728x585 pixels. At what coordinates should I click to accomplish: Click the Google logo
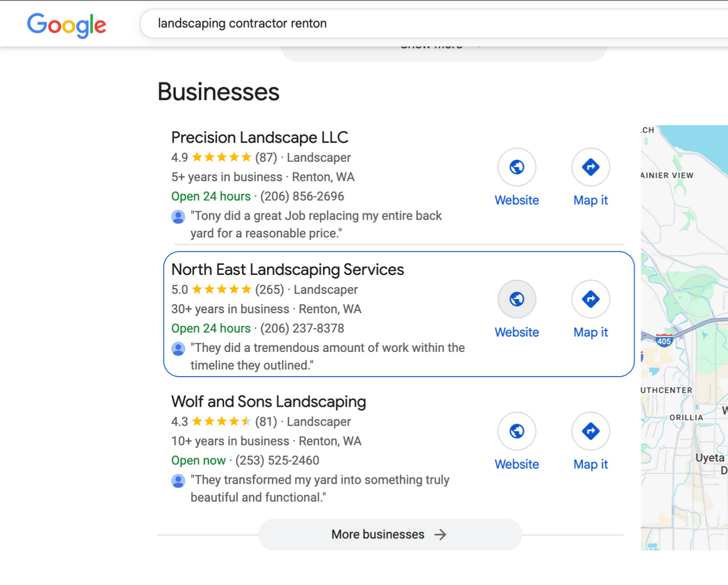[66, 25]
